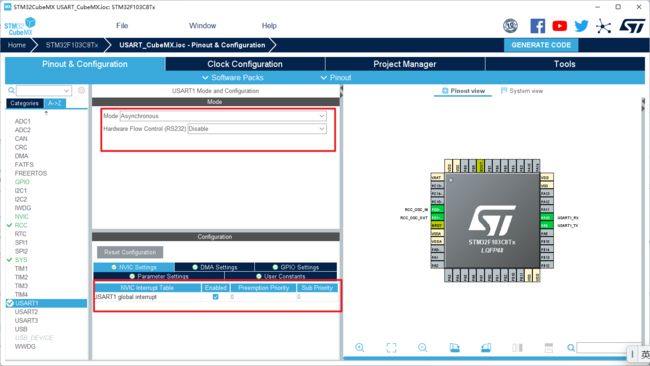Select the green USART1_RX pin on chip
This screenshot has height=366, width=650.
[546, 217]
